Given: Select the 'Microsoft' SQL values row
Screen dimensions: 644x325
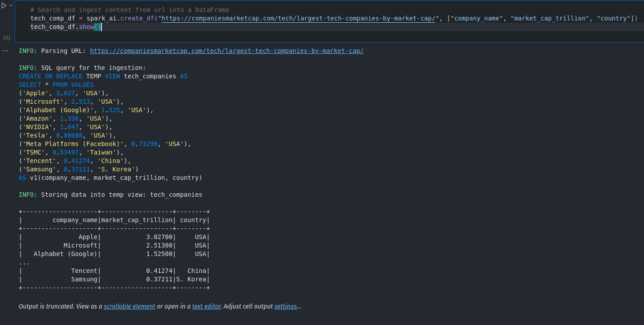Looking at the screenshot, I should pos(71,102).
